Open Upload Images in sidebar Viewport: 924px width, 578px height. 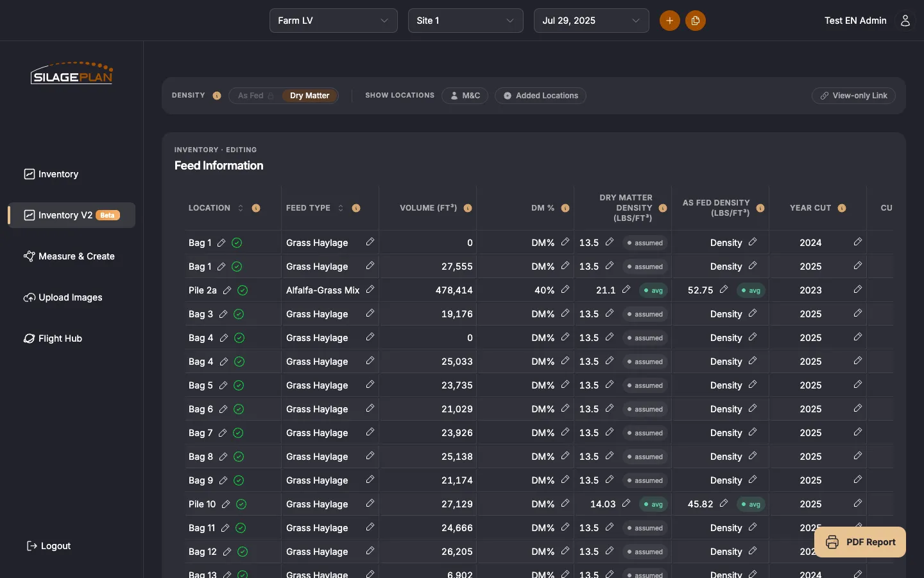[72, 297]
